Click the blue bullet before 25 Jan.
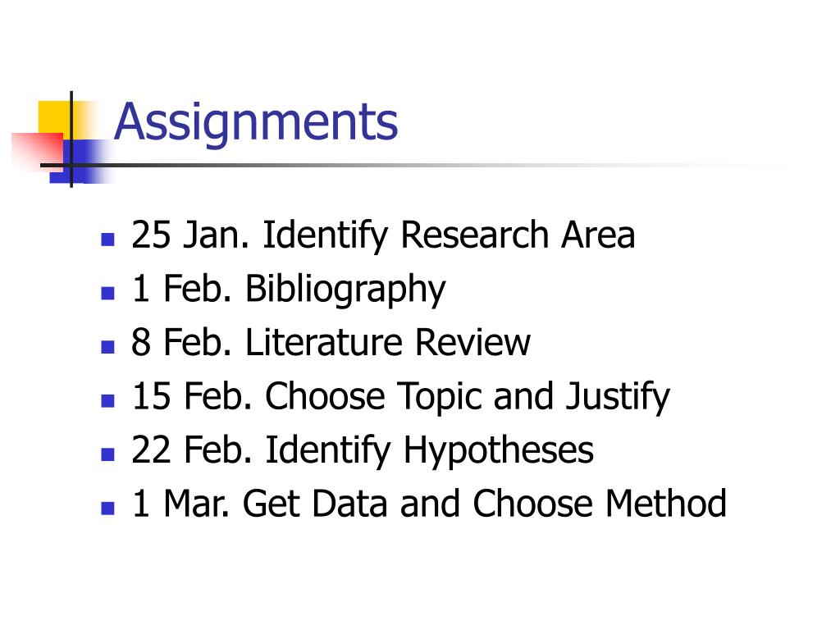 coord(107,239)
